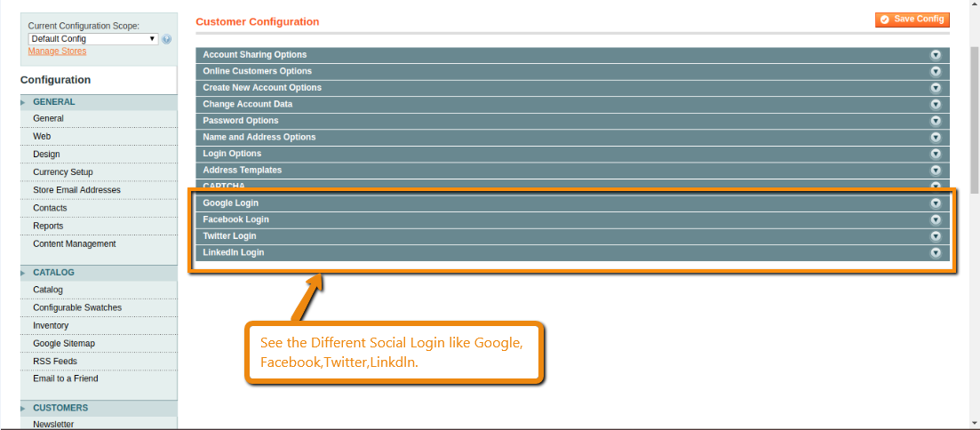The height and width of the screenshot is (430, 980).
Task: Open Inventory settings in sidebar
Action: pyautogui.click(x=99, y=326)
